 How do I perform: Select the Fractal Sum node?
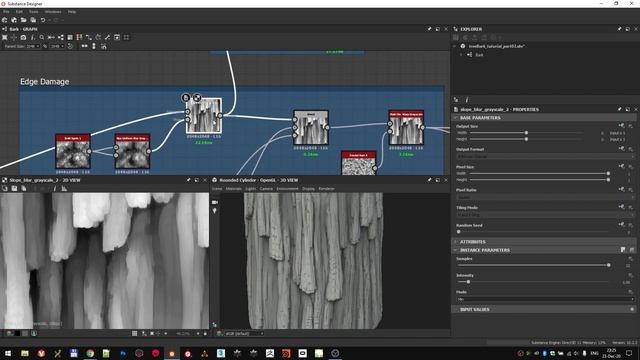pos(358,163)
